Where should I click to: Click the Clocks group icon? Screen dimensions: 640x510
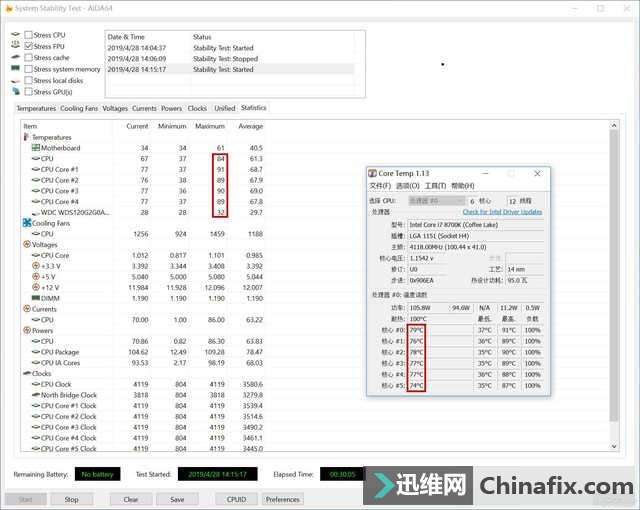(27, 373)
